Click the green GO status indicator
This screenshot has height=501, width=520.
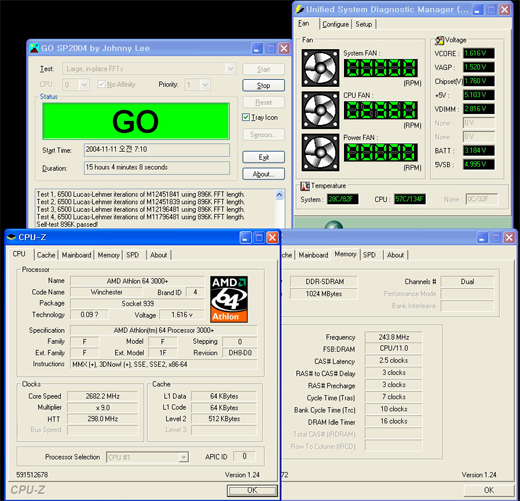click(x=136, y=121)
